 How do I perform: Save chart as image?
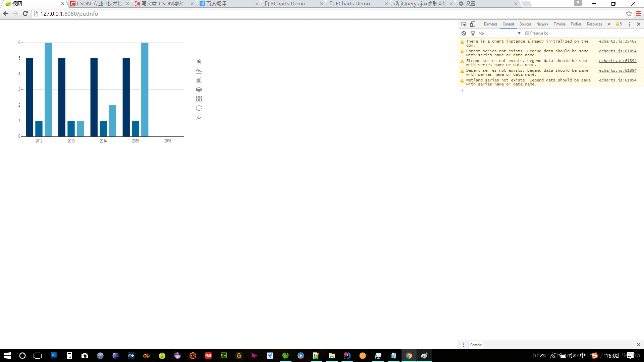pyautogui.click(x=199, y=118)
